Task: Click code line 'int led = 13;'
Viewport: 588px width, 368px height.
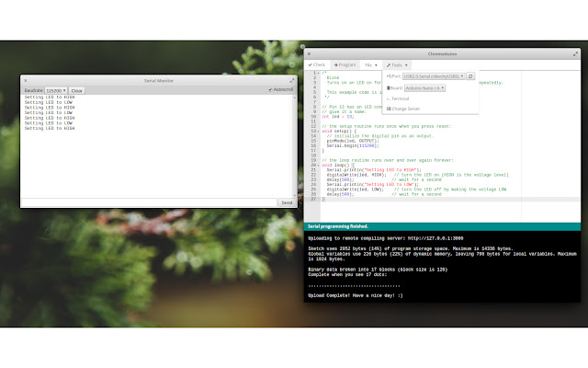Action: click(x=337, y=117)
